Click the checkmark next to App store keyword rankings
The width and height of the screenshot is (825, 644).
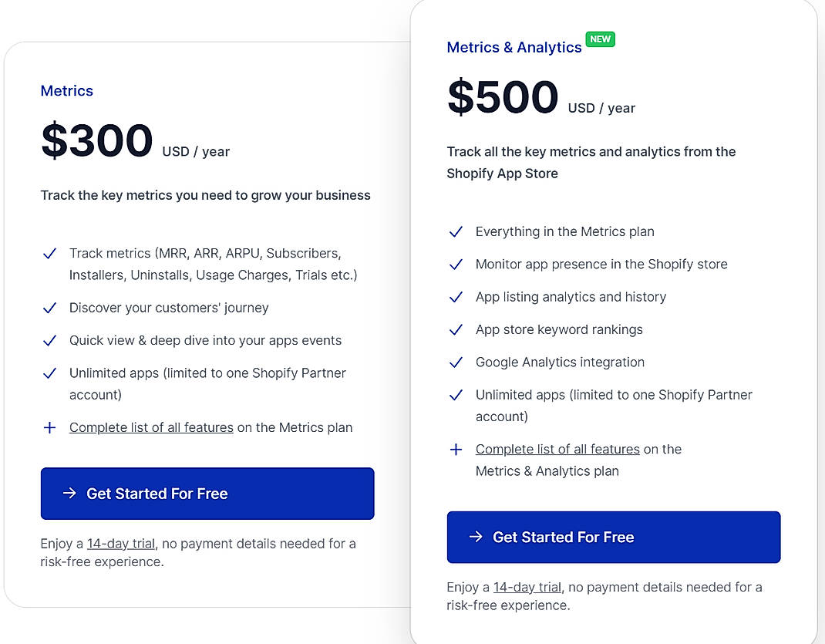[456, 330]
